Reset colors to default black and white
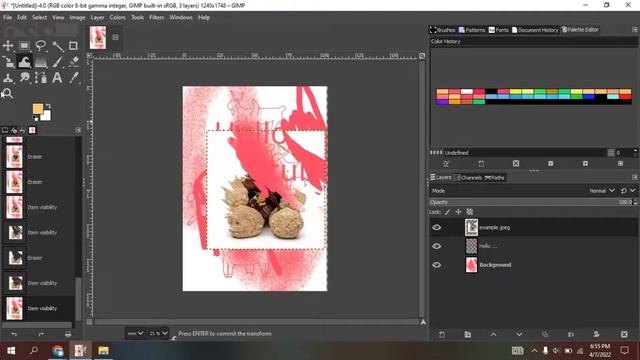Viewport: 640px width, 360px height. tap(36, 118)
